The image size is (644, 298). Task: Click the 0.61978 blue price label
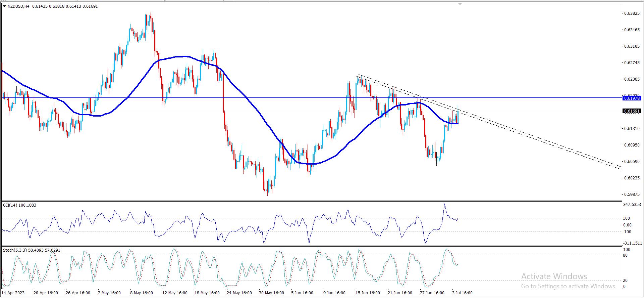click(632, 98)
